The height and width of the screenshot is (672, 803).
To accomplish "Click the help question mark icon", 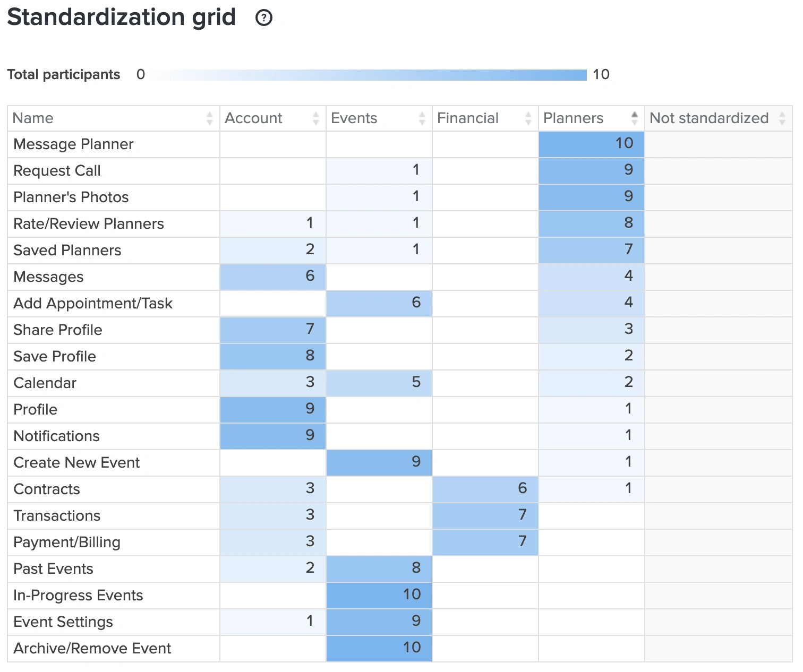I will [x=264, y=18].
